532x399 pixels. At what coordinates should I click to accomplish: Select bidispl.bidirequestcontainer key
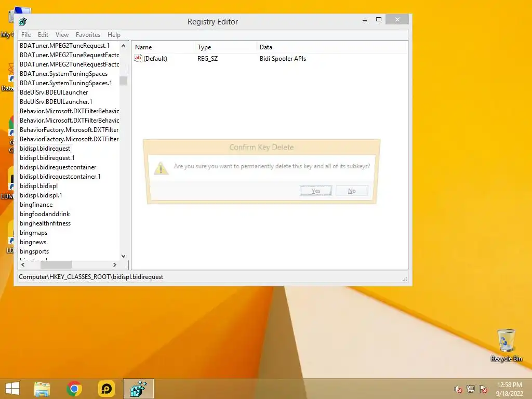(x=58, y=167)
